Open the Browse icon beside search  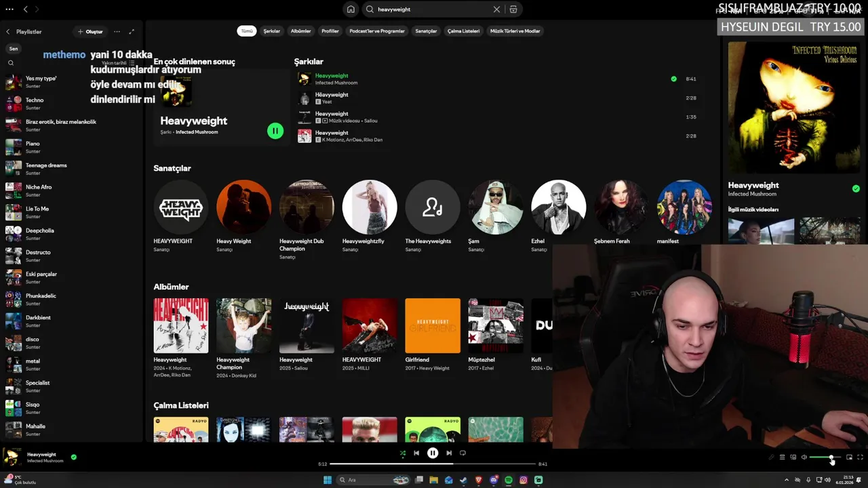(x=513, y=9)
